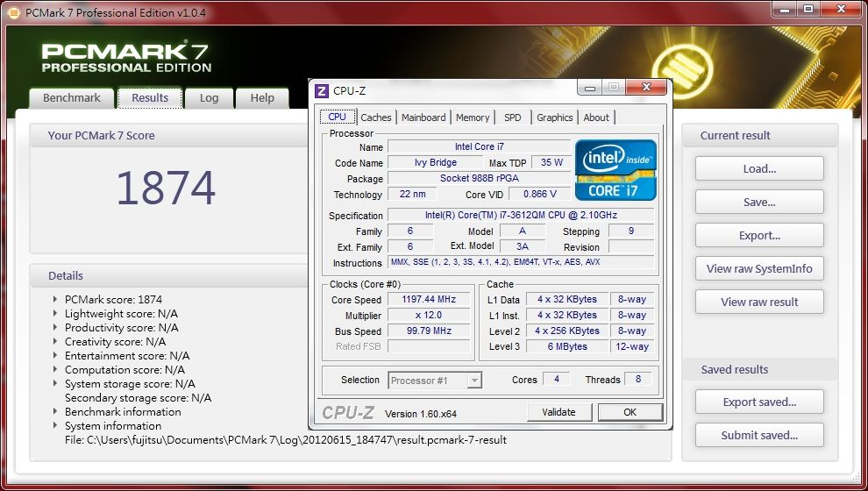Click the Intel inside Core i7 logo

(615, 170)
